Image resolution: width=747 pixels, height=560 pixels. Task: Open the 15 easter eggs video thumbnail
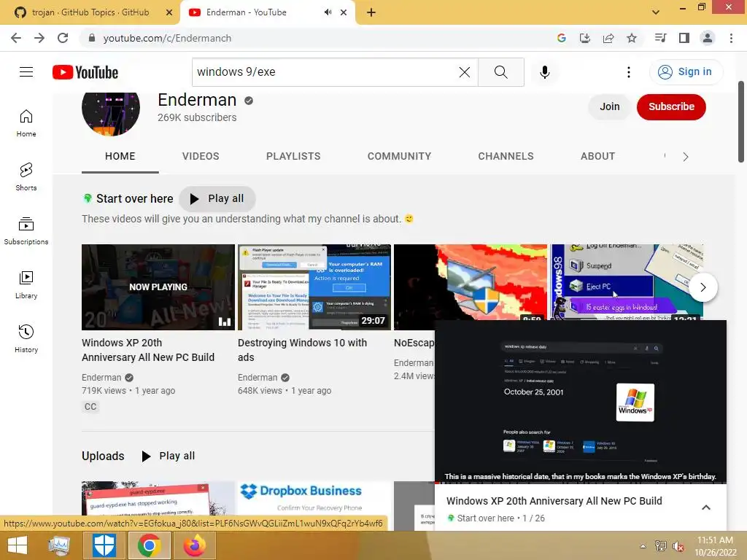(627, 282)
